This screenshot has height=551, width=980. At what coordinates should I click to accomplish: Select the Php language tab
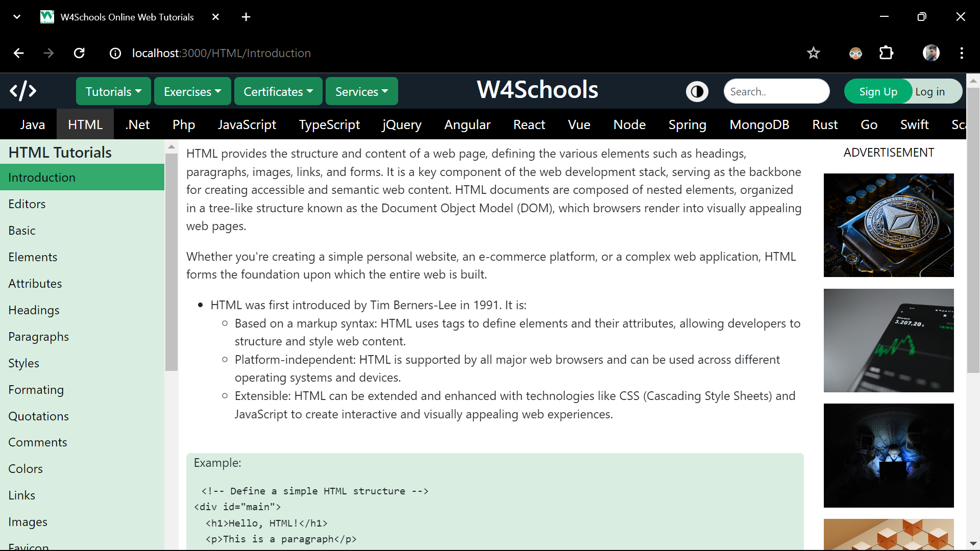coord(184,124)
